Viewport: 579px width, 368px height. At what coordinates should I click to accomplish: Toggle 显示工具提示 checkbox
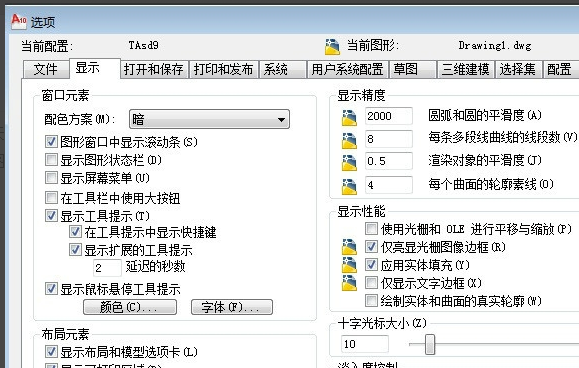tap(51, 216)
